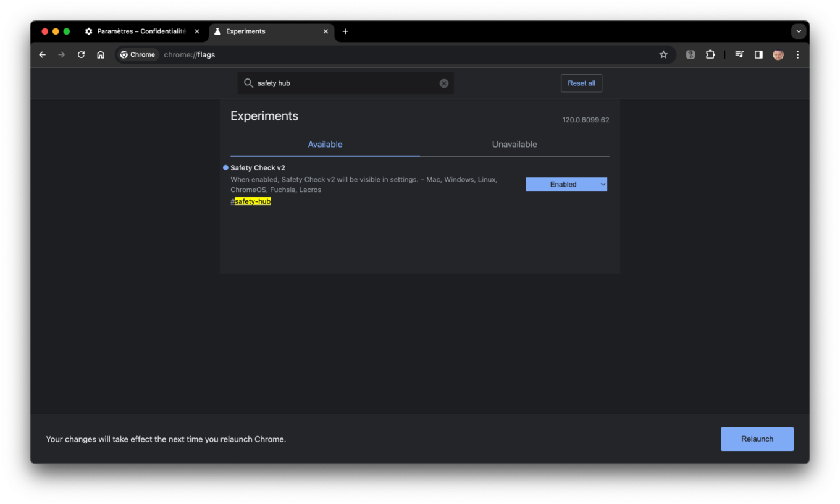The image size is (840, 504).
Task: Click the forward navigation arrow
Action: pos(61,55)
